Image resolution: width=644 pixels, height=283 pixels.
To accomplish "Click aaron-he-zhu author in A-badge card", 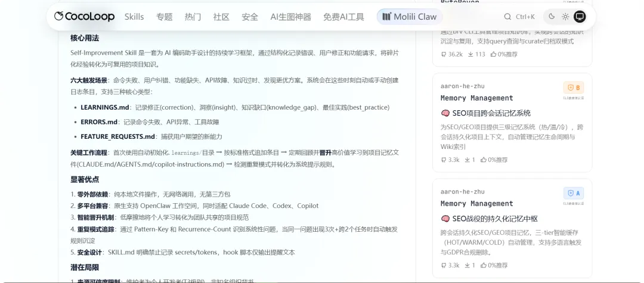I will [463, 191].
